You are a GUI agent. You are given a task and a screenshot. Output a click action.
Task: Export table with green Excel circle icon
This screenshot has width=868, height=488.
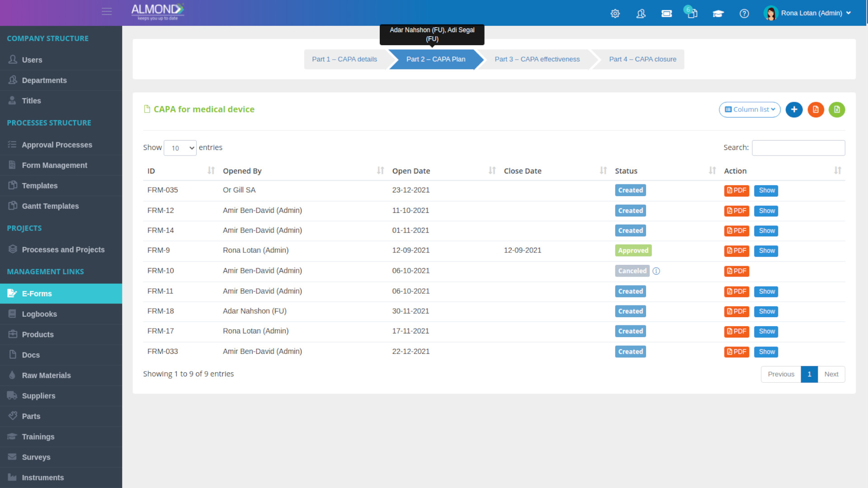[x=837, y=109]
